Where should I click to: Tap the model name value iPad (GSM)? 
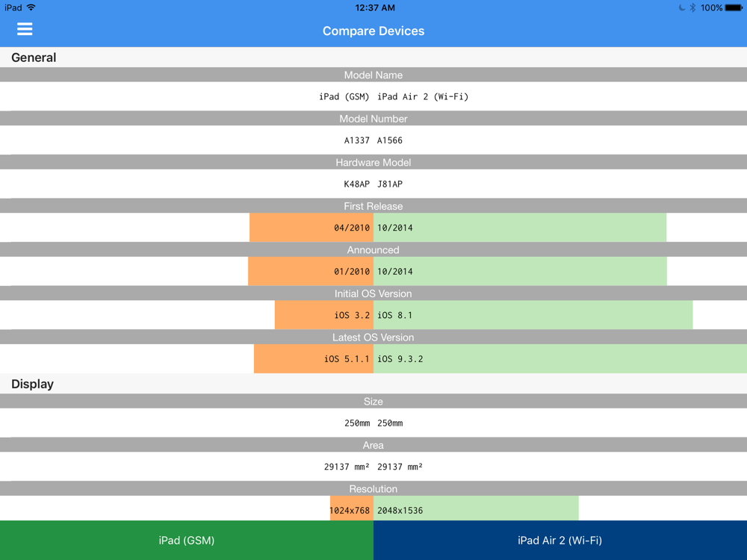344,96
